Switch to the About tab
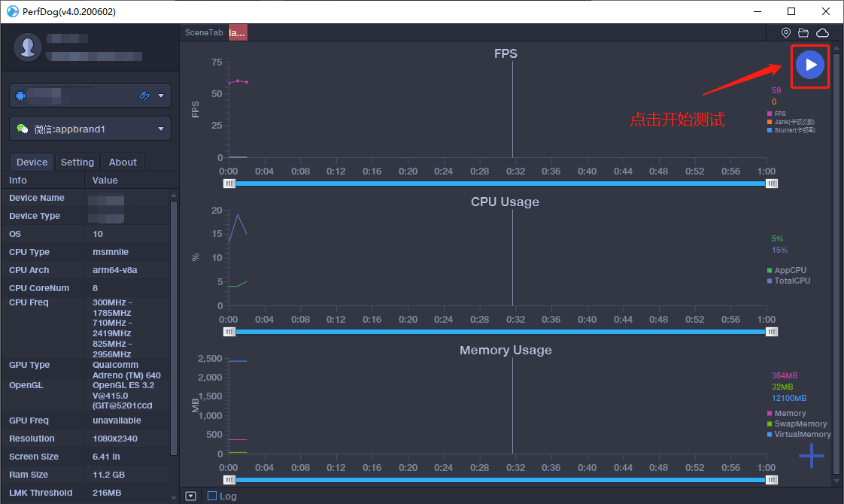 click(123, 162)
